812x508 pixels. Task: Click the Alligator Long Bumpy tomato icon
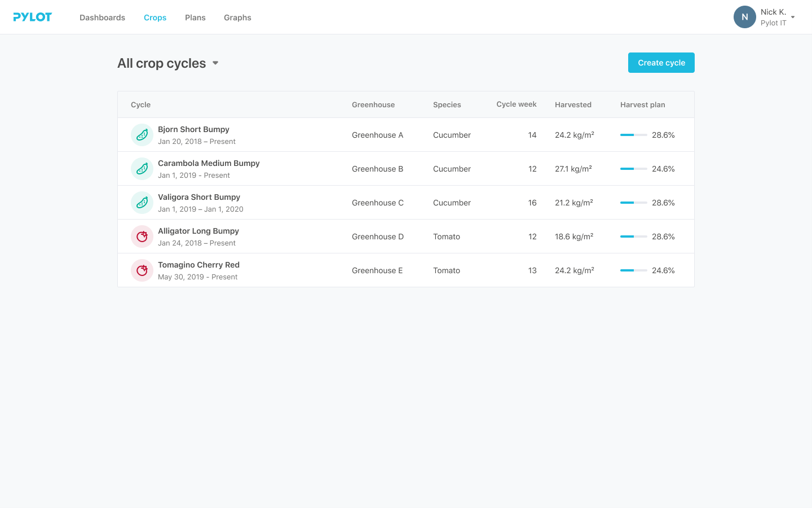point(142,237)
